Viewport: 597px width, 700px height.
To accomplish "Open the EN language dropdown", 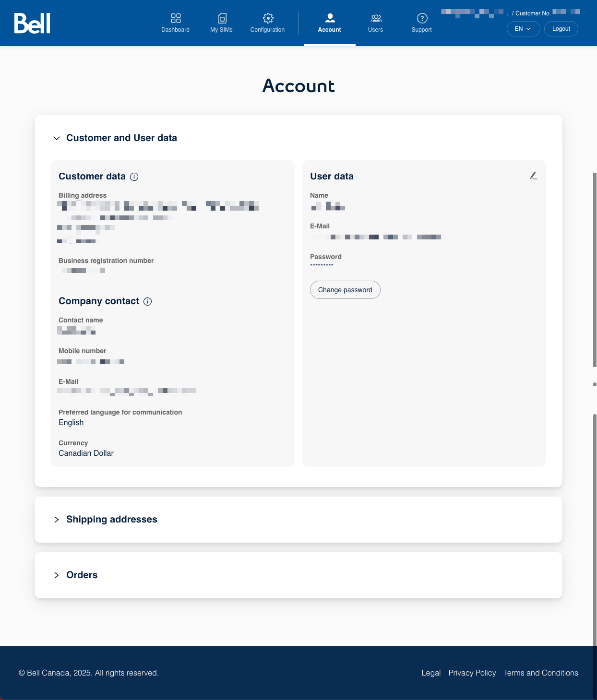I will 523,29.
